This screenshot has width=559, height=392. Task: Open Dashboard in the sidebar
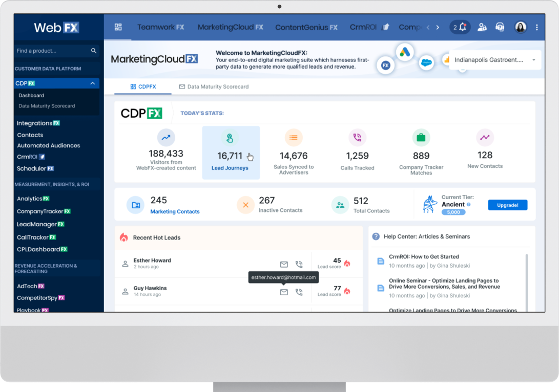[x=31, y=95]
